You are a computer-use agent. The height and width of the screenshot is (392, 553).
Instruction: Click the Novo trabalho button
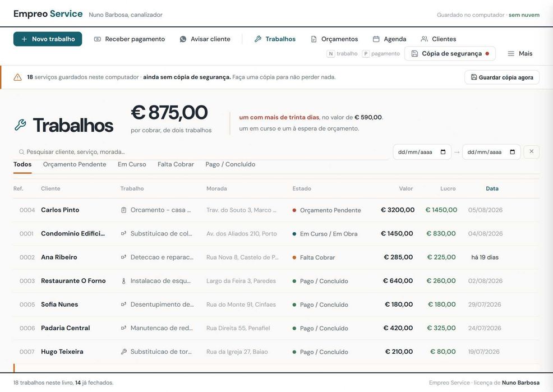click(x=48, y=39)
